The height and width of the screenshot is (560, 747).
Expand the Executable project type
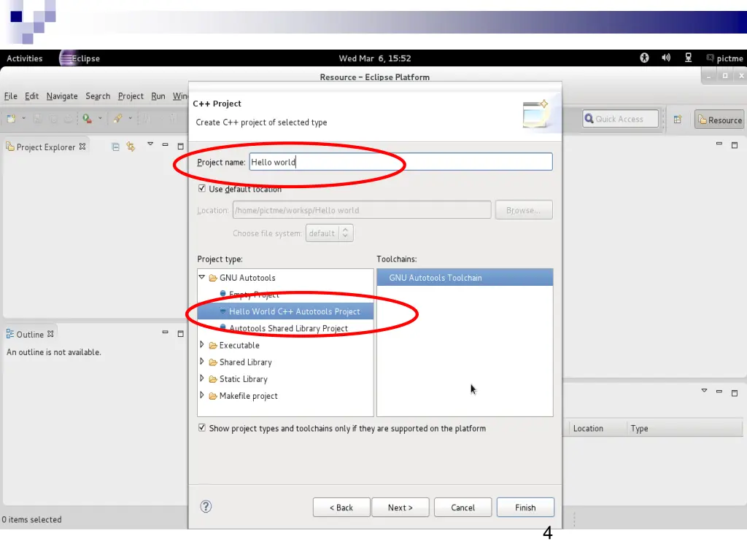coord(202,344)
